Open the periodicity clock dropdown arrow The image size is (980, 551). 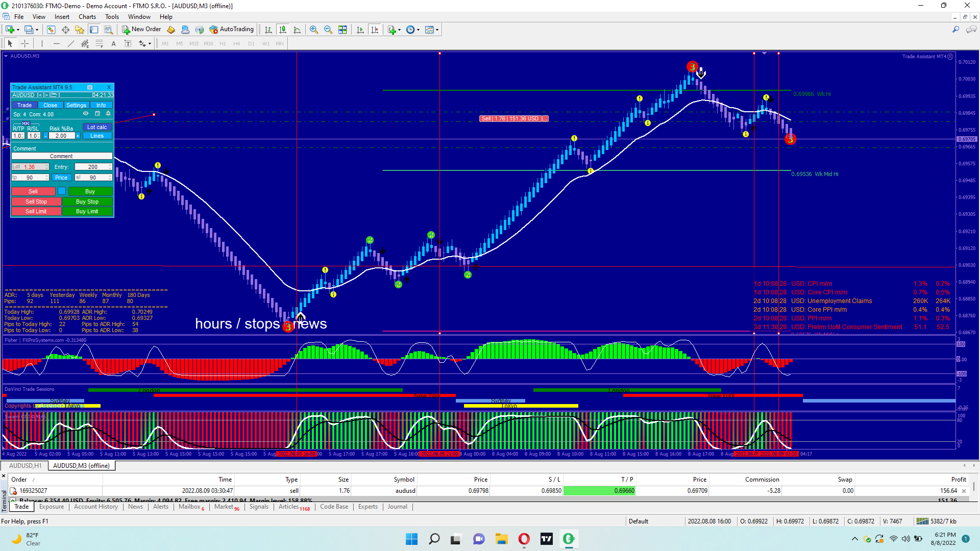pyautogui.click(x=419, y=30)
